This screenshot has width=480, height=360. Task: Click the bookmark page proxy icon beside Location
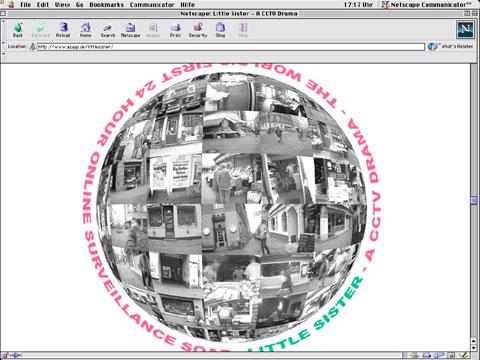point(32,46)
